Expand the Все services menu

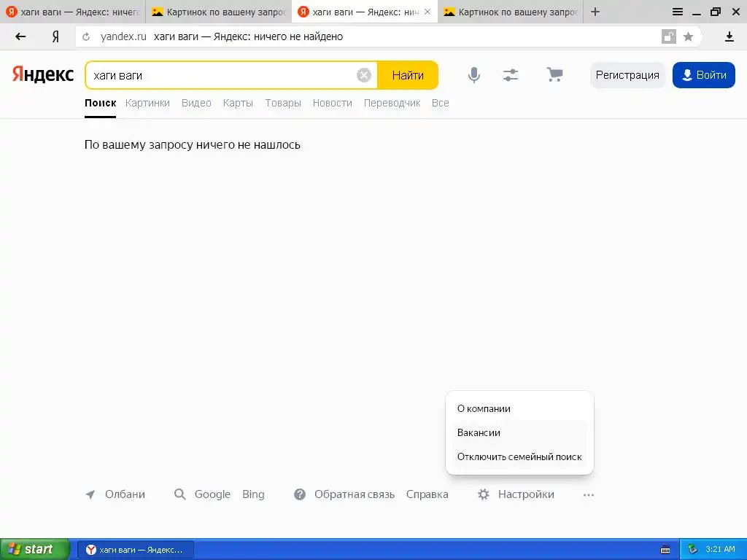pyautogui.click(x=440, y=103)
